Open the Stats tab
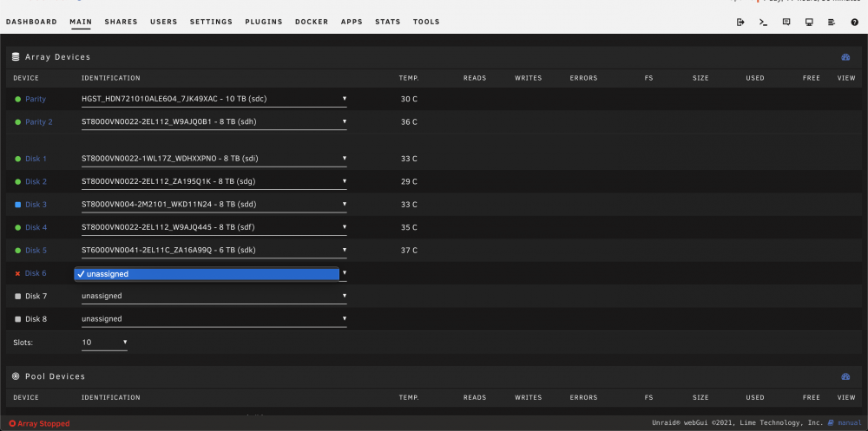Screen dimensions: 868x431 [x=387, y=23]
